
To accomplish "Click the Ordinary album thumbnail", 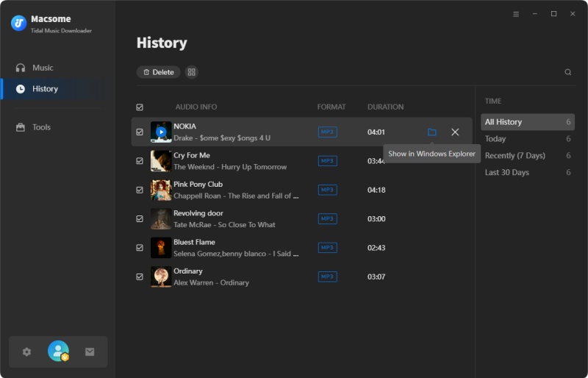I will (161, 277).
